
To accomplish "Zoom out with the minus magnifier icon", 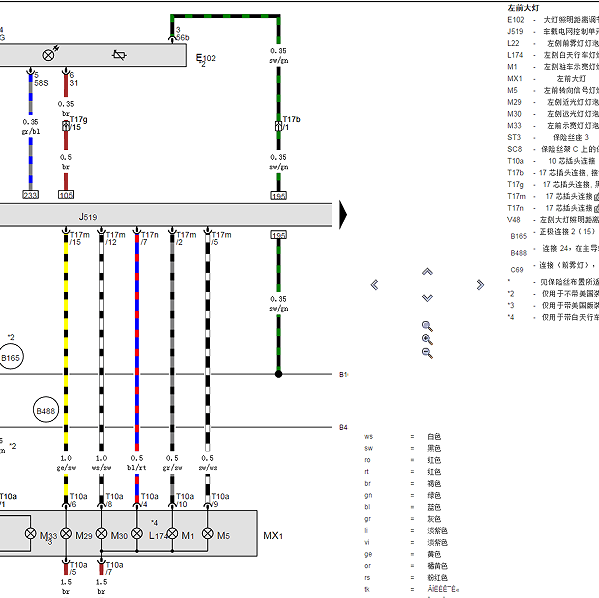I will (x=427, y=353).
